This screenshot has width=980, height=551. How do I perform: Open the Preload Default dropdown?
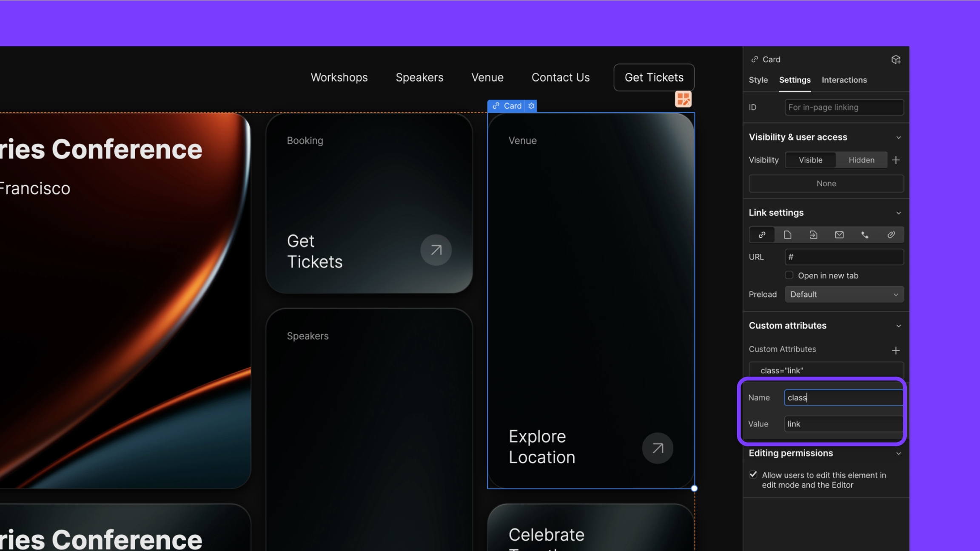[844, 294]
